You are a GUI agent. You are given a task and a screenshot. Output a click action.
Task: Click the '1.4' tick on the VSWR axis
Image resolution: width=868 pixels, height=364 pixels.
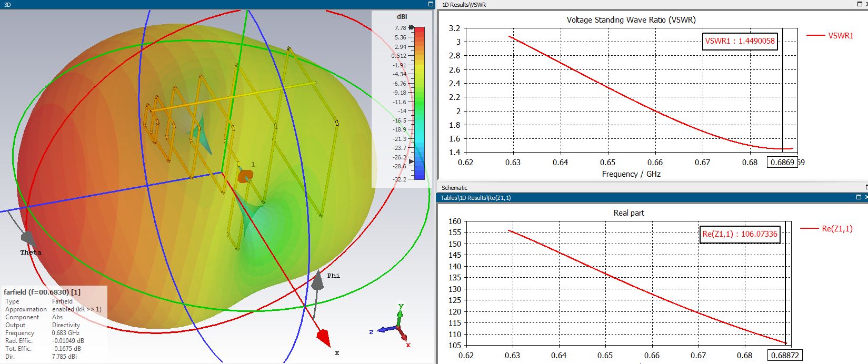[454, 153]
